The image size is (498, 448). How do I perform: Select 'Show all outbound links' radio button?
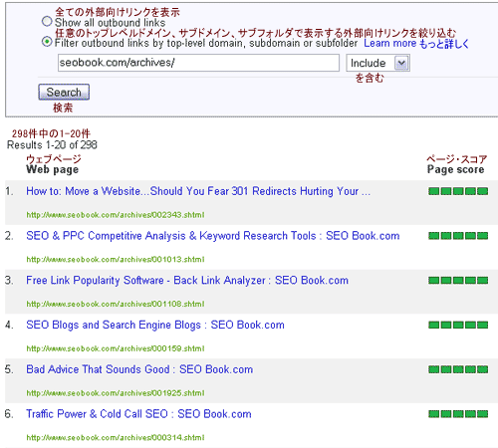(47, 22)
